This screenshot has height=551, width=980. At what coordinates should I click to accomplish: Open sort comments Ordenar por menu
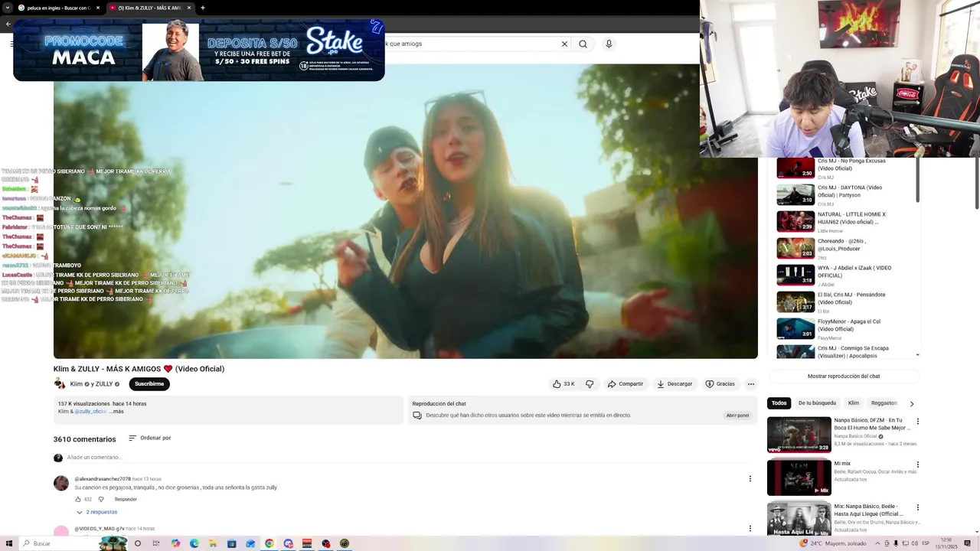tap(150, 439)
